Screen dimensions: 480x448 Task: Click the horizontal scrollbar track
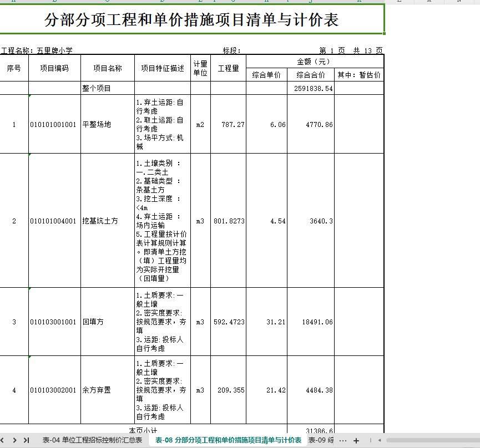pyautogui.click(x=433, y=440)
